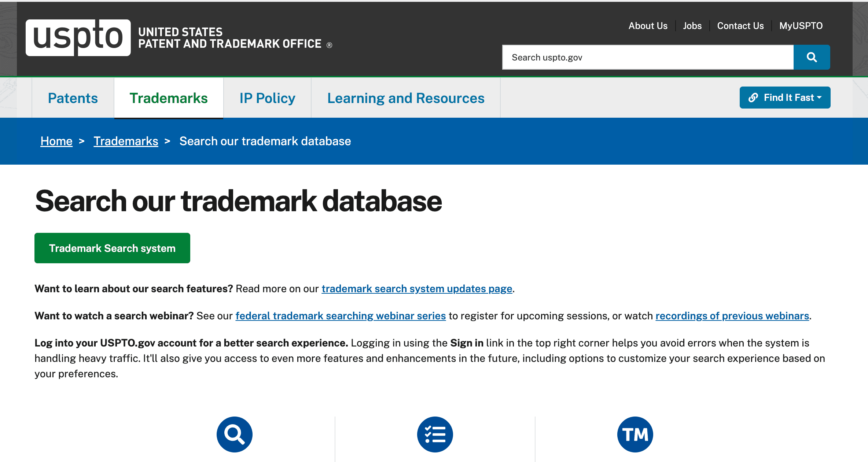Click the blue magnifier search submit button

(x=812, y=57)
